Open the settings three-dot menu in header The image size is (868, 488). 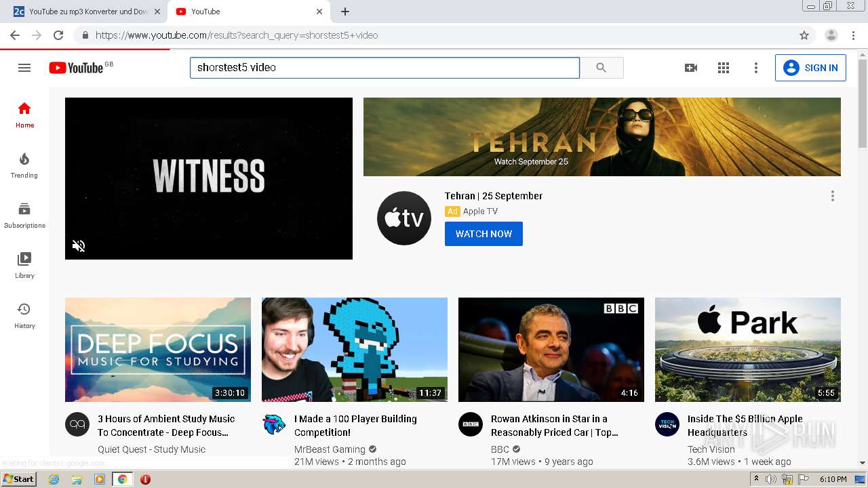coord(756,68)
